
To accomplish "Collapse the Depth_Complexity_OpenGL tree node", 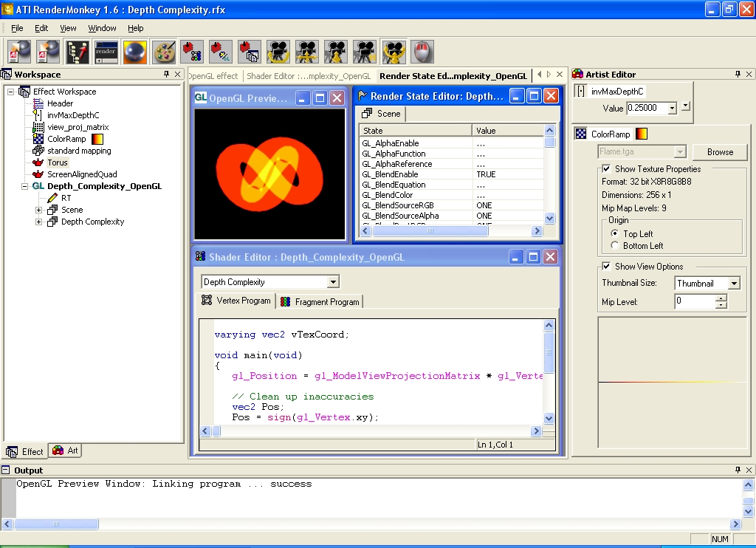I will click(x=24, y=186).
